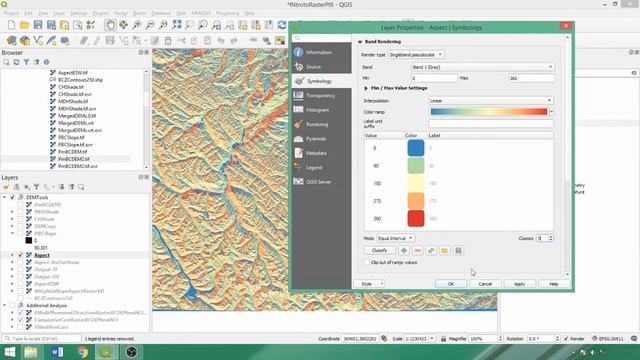Enable Clip out of range values checkbox
Viewport: 640px width, 360px height.
coord(367,262)
